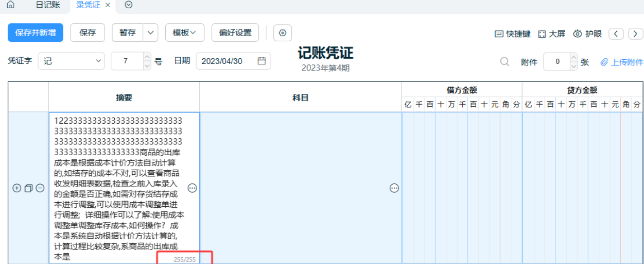
Task: Open the 凭证字 记 dropdown
Action: click(x=72, y=61)
